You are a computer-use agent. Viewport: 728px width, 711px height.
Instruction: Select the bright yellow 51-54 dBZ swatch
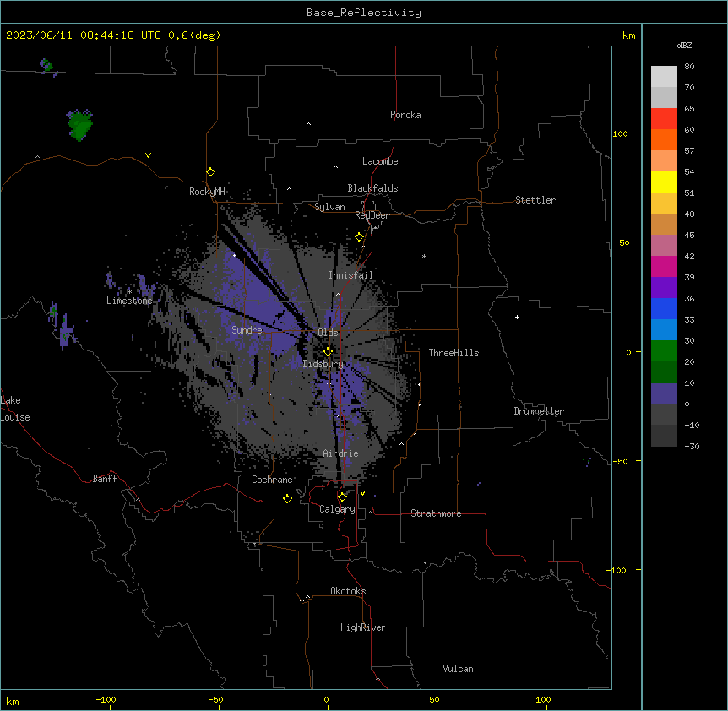[664, 182]
